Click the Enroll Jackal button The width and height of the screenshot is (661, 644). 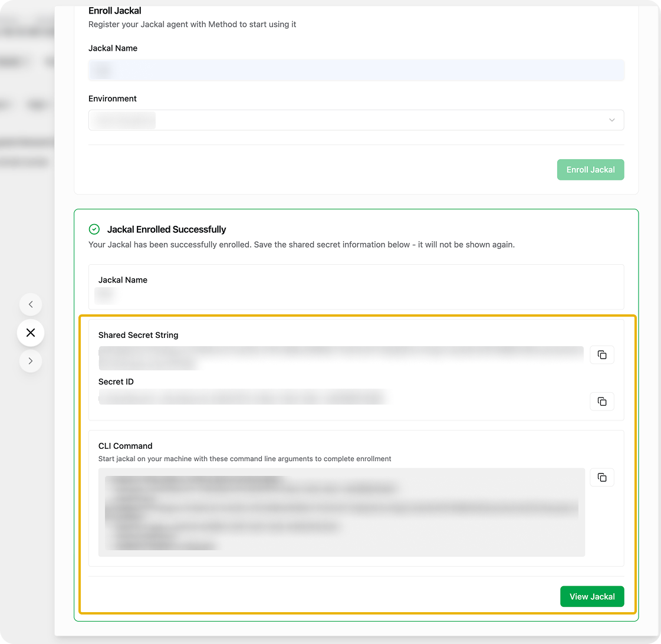[590, 170]
